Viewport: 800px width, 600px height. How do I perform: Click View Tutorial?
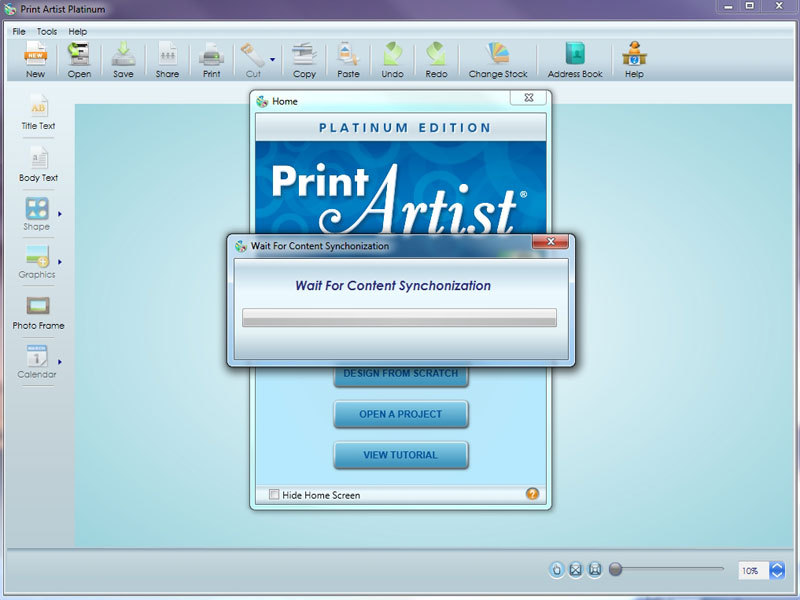[400, 455]
